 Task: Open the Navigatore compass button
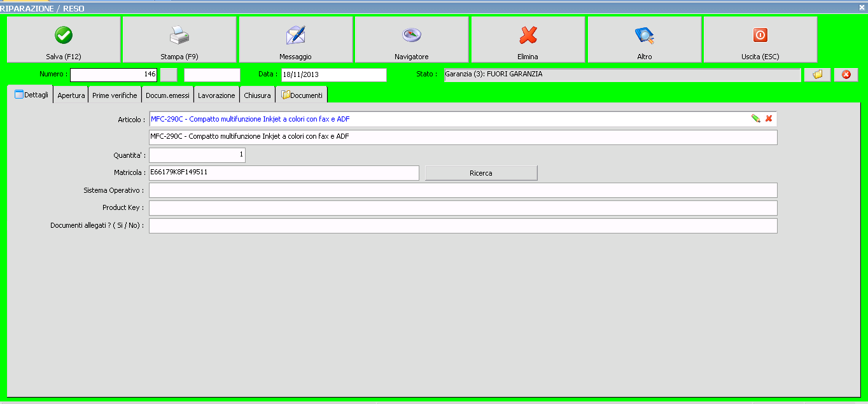[412, 39]
